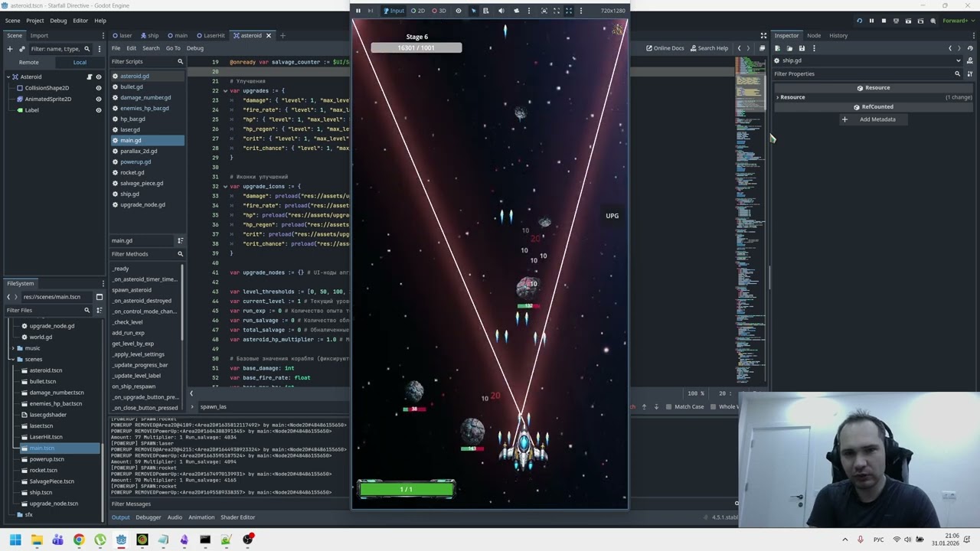Mute game audio with speaker icon
980x551 pixels.
pyautogui.click(x=501, y=11)
